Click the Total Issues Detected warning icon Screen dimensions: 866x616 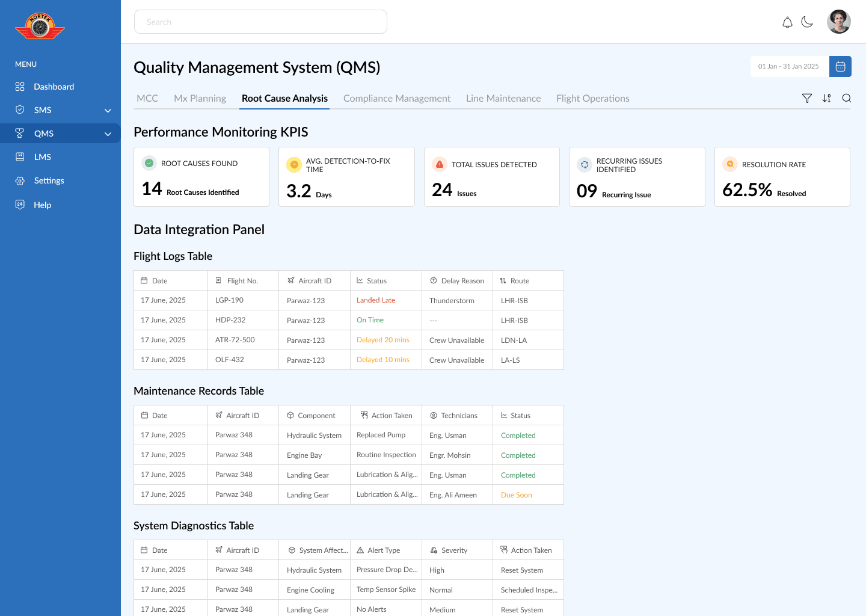(x=440, y=164)
